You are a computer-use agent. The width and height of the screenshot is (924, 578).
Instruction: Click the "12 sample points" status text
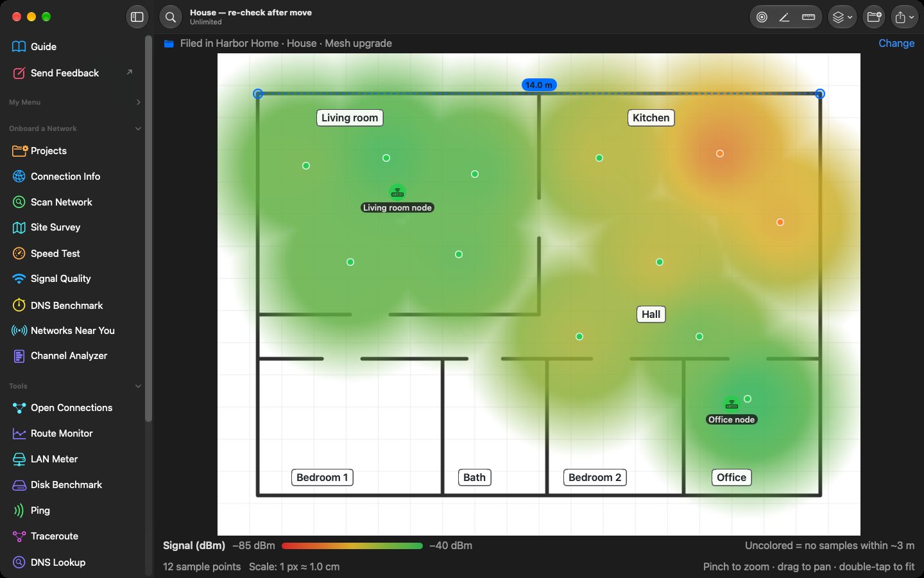pyautogui.click(x=201, y=566)
